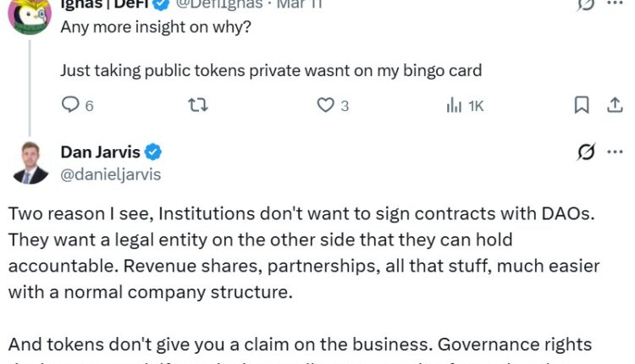Repost Ignas's reply

(197, 105)
